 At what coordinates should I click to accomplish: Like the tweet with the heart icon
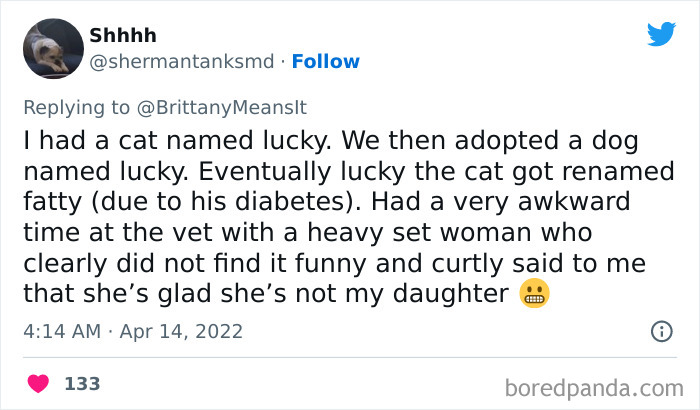pos(39,383)
